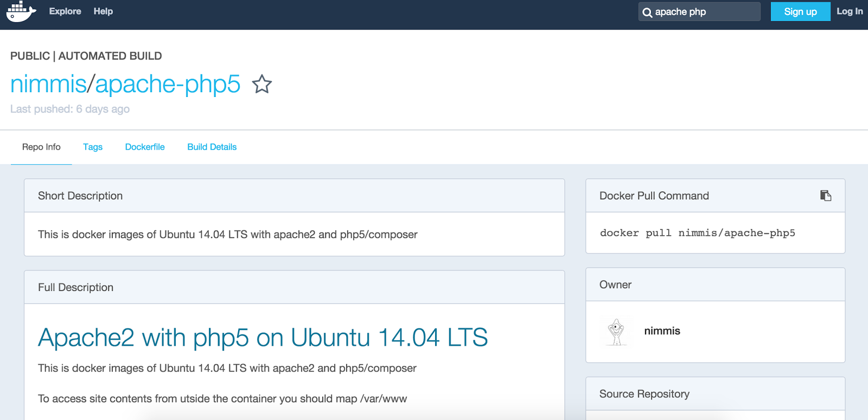
Task: Open the apache-php5 repository title link
Action: [168, 84]
